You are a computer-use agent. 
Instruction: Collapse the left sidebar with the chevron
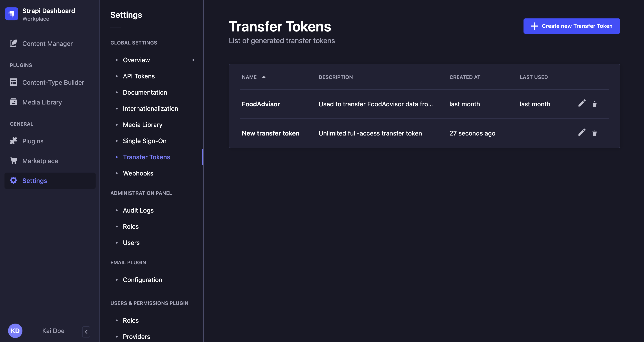point(86,331)
